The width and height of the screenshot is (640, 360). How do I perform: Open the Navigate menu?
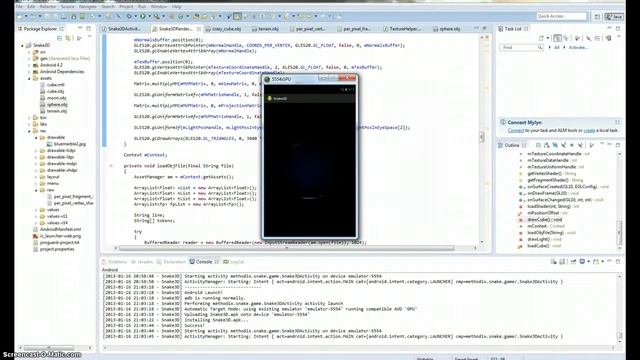88,7
